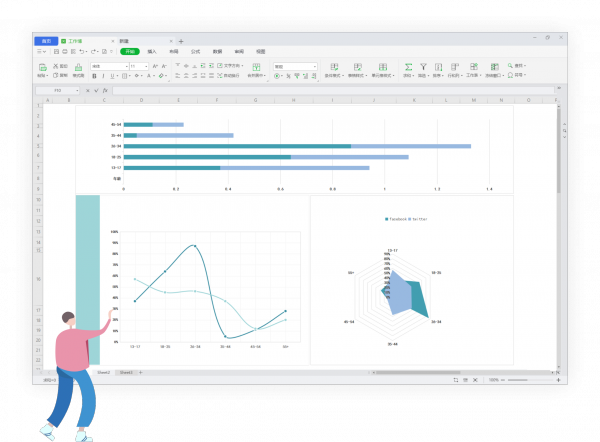This screenshot has width=600, height=442.
Task: Click the Find magnifier icon
Action: (510, 66)
